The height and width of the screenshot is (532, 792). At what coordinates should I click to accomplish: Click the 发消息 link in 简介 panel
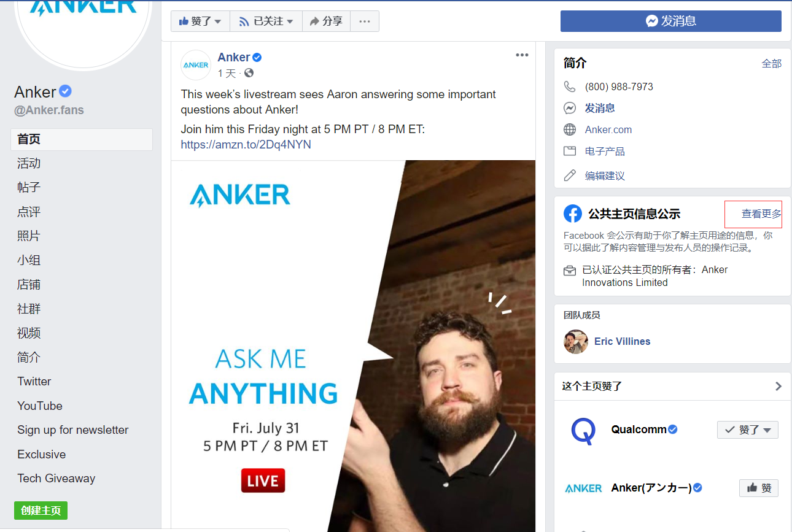point(600,108)
